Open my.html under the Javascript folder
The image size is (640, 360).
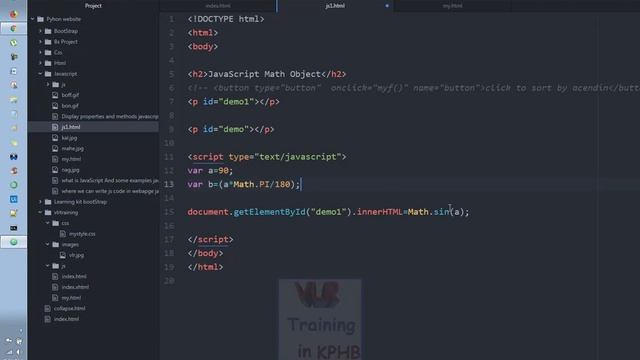(x=71, y=159)
